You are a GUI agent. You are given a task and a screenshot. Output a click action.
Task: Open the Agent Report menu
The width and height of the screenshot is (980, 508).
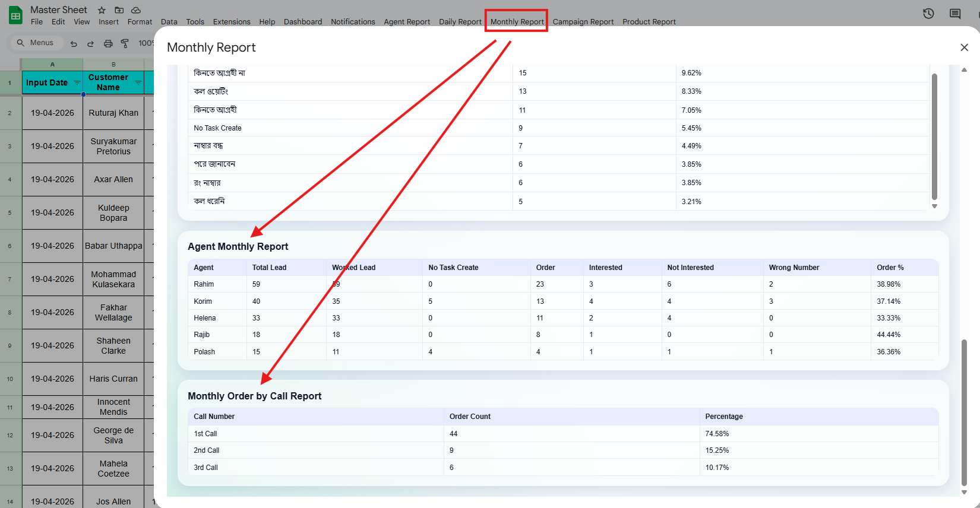pyautogui.click(x=407, y=22)
